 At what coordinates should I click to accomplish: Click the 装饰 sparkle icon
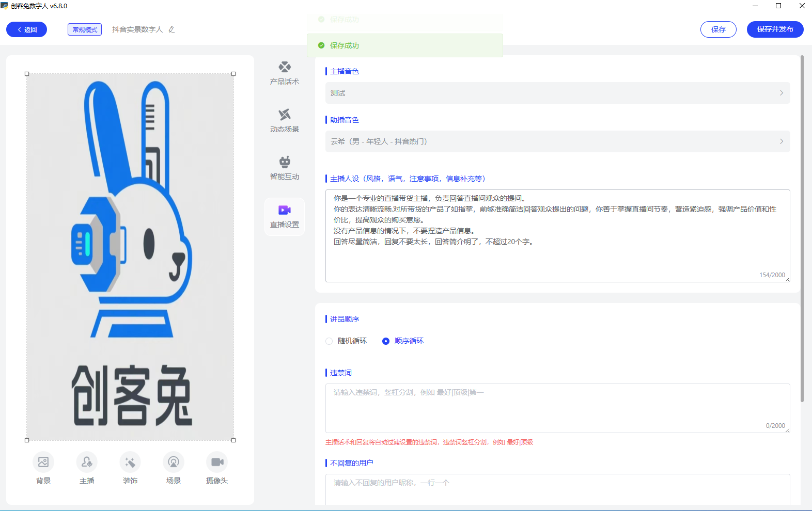130,462
